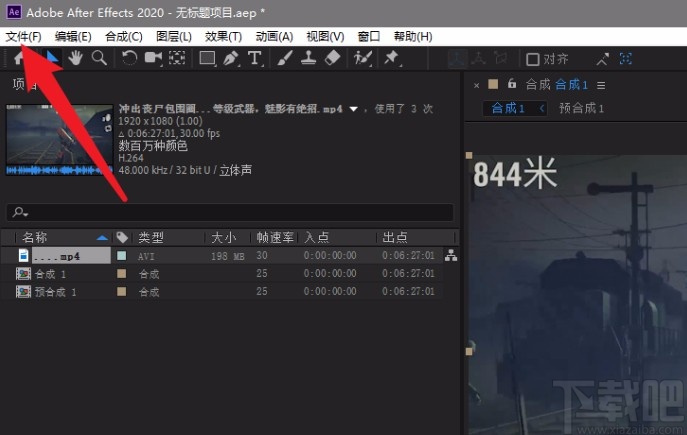Open the composition panel menu icon

pyautogui.click(x=601, y=85)
